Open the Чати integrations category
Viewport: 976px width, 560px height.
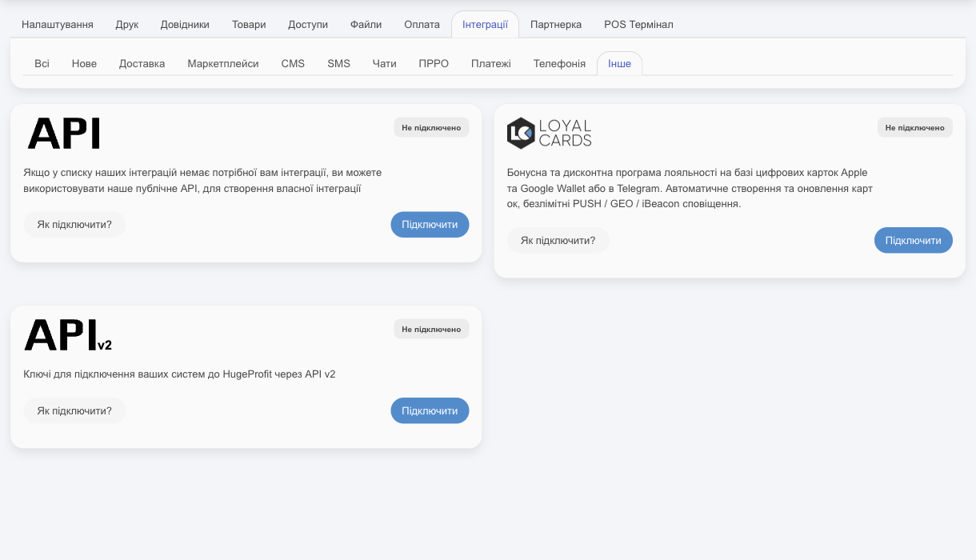coord(385,64)
